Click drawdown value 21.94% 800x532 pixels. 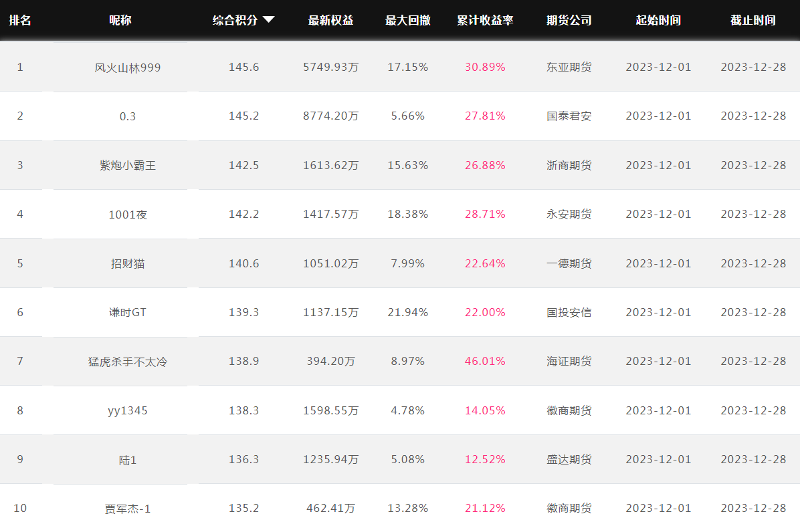click(407, 312)
